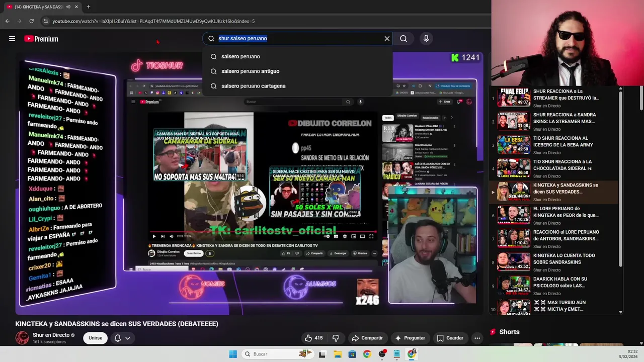This screenshot has width=644, height=362.
Task: View site information icon in address bar
Action: pyautogui.click(x=46, y=21)
